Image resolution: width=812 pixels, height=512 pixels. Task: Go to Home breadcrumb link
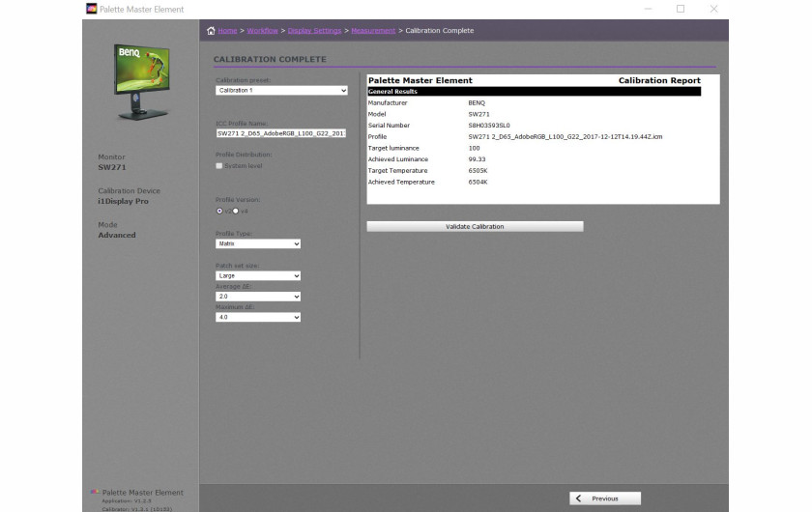click(227, 31)
